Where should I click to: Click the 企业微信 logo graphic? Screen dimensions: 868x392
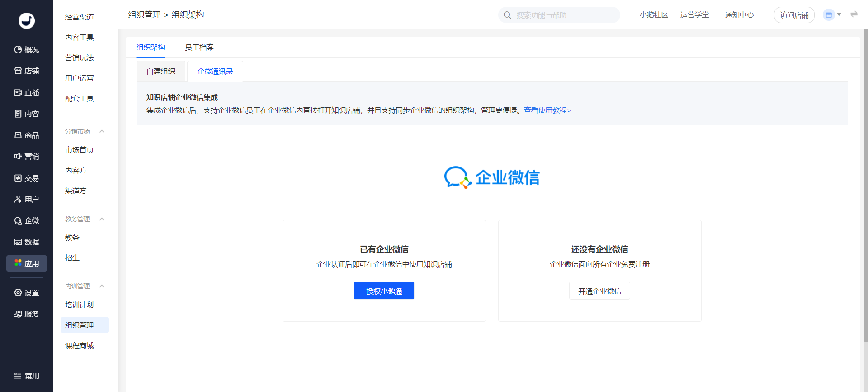[x=492, y=177]
